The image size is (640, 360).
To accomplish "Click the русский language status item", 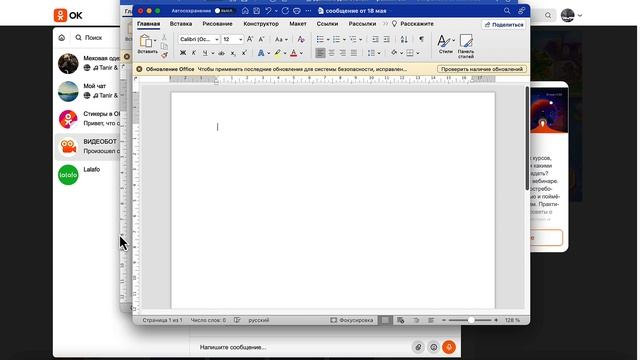I will coord(259,320).
